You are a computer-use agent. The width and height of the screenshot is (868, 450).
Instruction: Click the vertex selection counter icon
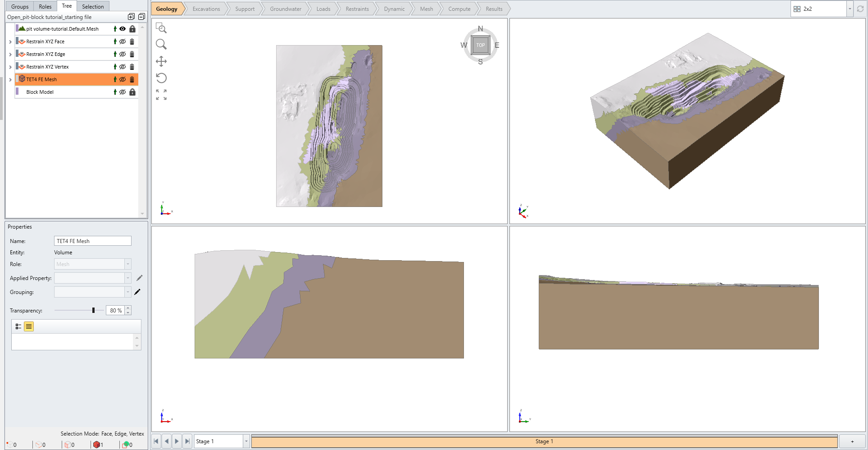pos(9,445)
